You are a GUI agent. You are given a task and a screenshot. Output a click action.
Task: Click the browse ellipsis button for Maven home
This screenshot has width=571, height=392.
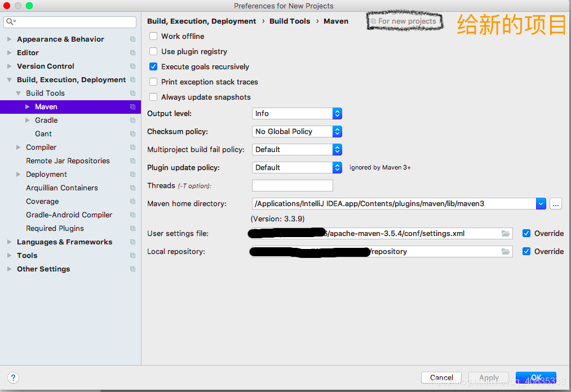(556, 204)
